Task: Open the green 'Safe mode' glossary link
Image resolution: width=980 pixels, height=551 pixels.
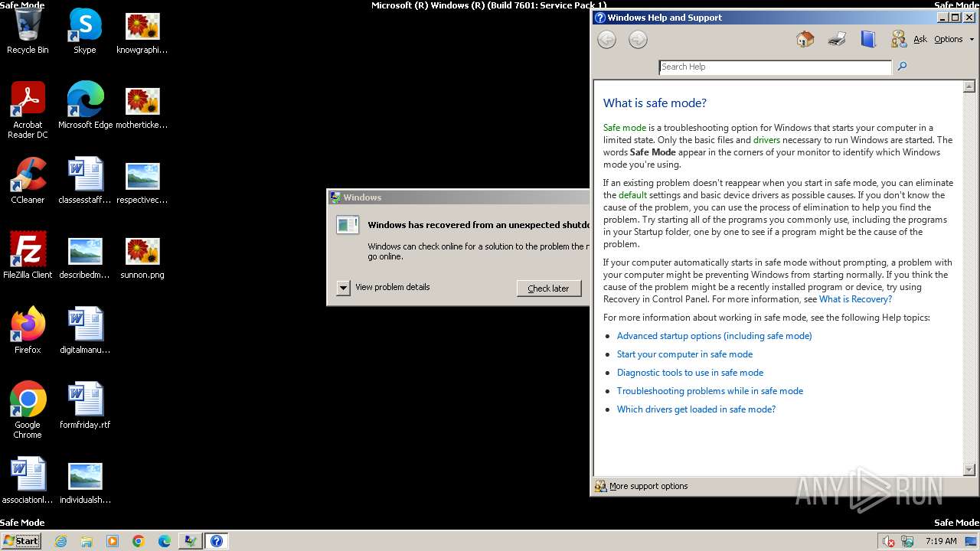Action: [x=625, y=128]
